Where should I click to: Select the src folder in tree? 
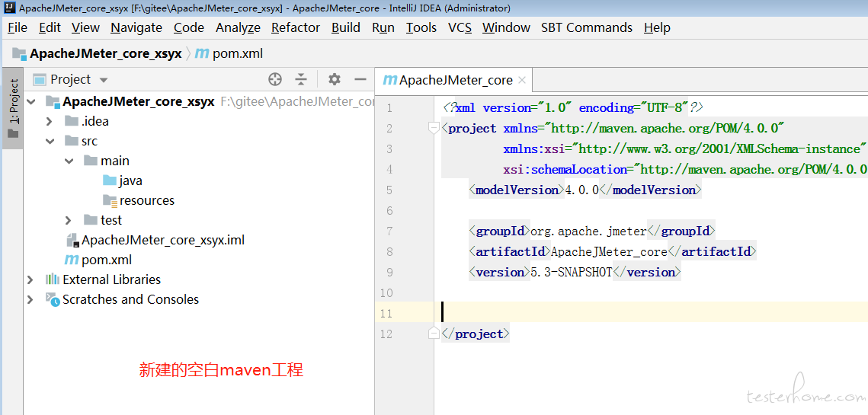pos(89,141)
